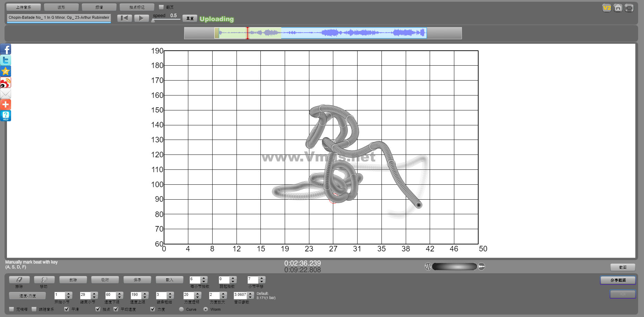Select the eraser (擦除) tool
The image size is (644, 317).
click(19, 280)
